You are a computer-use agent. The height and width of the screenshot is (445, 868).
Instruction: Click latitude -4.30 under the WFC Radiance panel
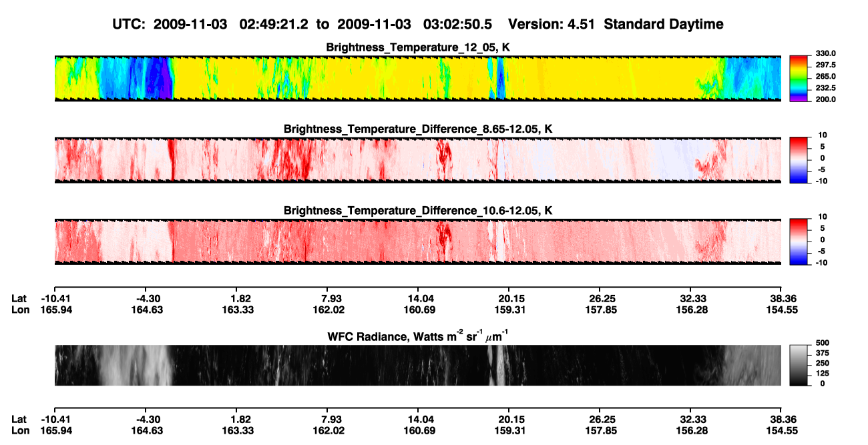click(x=148, y=420)
